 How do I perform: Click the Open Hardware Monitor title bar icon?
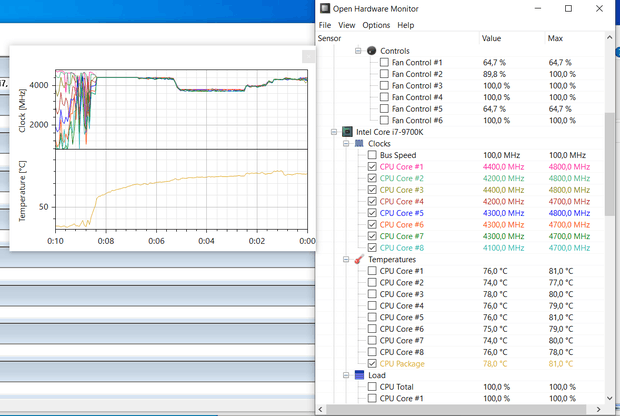tap(323, 8)
